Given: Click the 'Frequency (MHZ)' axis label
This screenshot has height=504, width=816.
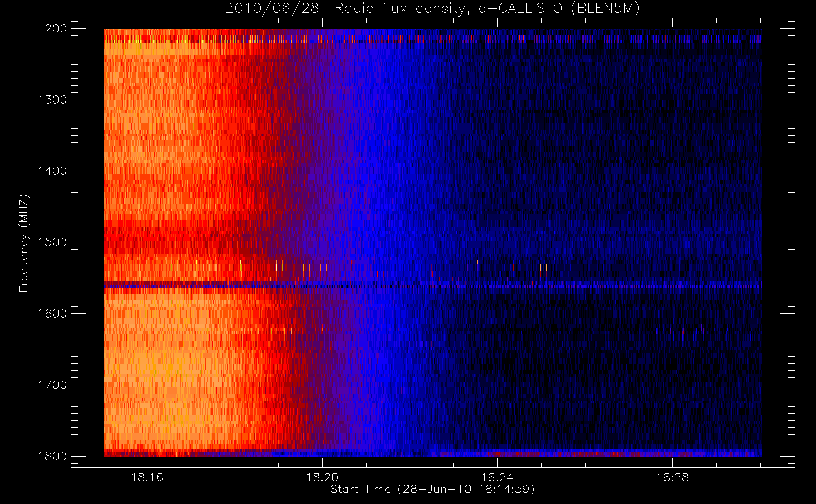Looking at the screenshot, I should coord(24,243).
